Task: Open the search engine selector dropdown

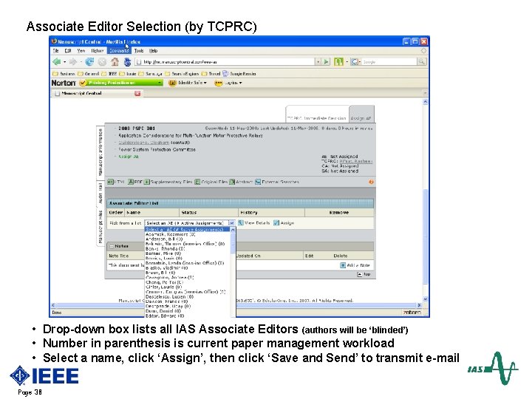Action: 355,62
